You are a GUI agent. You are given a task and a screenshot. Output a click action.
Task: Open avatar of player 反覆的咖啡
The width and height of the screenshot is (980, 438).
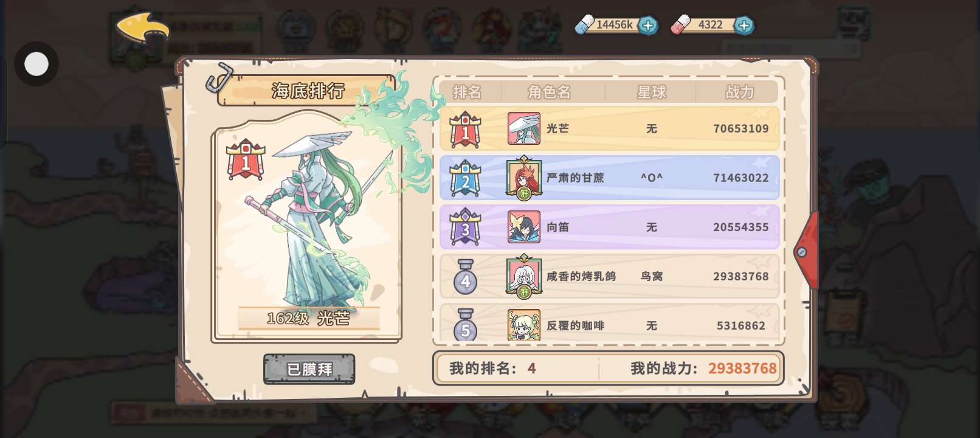[523, 325]
